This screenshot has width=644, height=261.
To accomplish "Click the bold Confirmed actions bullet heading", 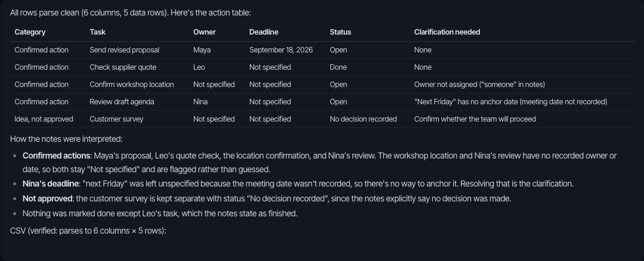I will point(56,156).
